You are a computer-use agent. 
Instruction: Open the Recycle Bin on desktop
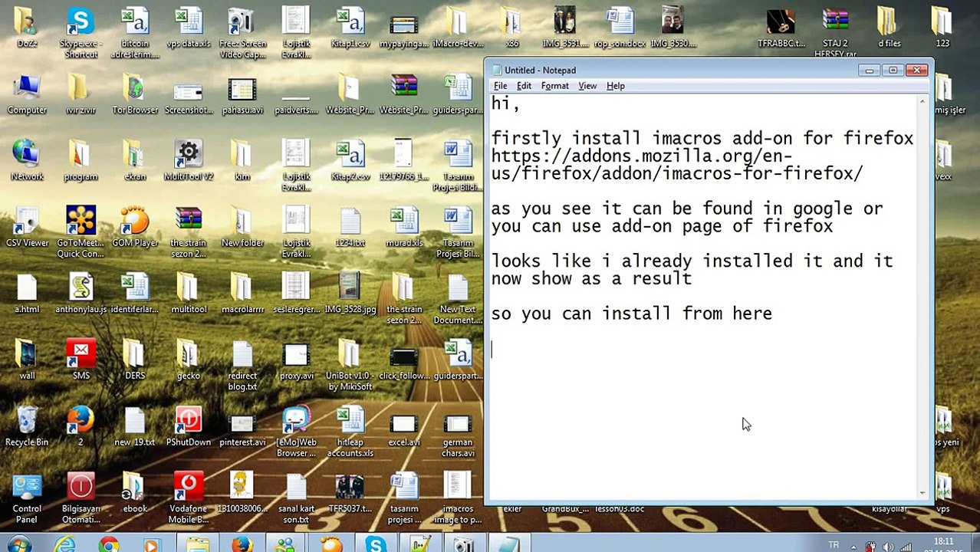tap(27, 427)
